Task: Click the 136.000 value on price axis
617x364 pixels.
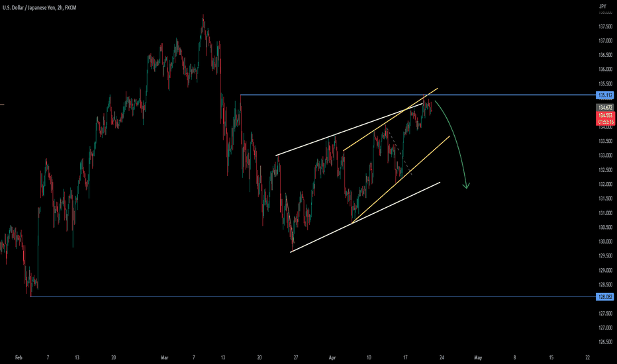Action: tap(605, 69)
